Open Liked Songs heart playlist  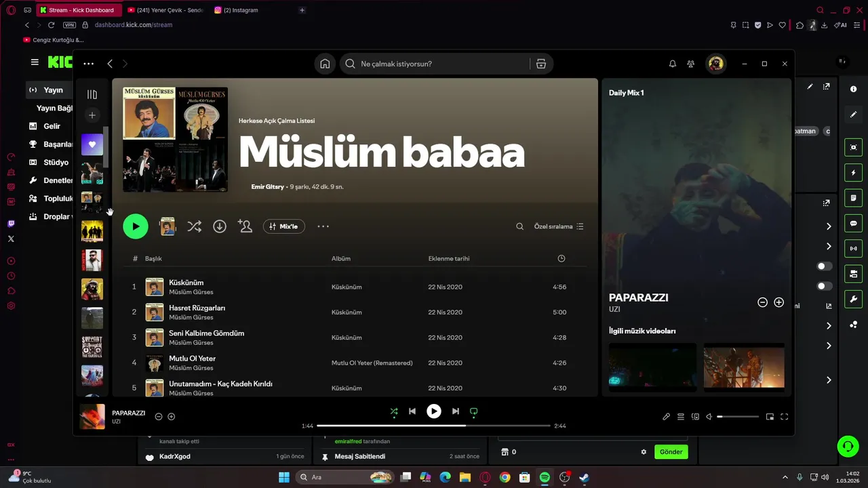[x=92, y=144]
